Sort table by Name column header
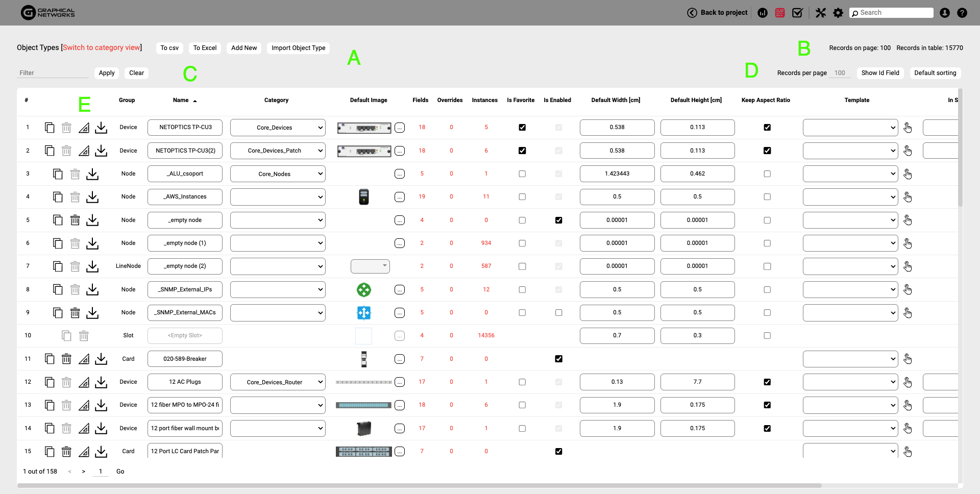This screenshot has height=494, width=980. pyautogui.click(x=181, y=100)
